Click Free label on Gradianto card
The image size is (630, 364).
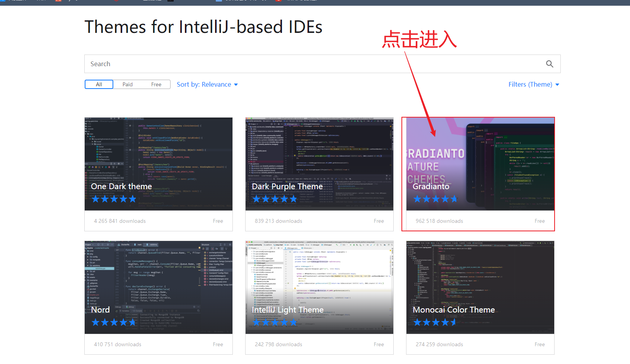pyautogui.click(x=540, y=221)
